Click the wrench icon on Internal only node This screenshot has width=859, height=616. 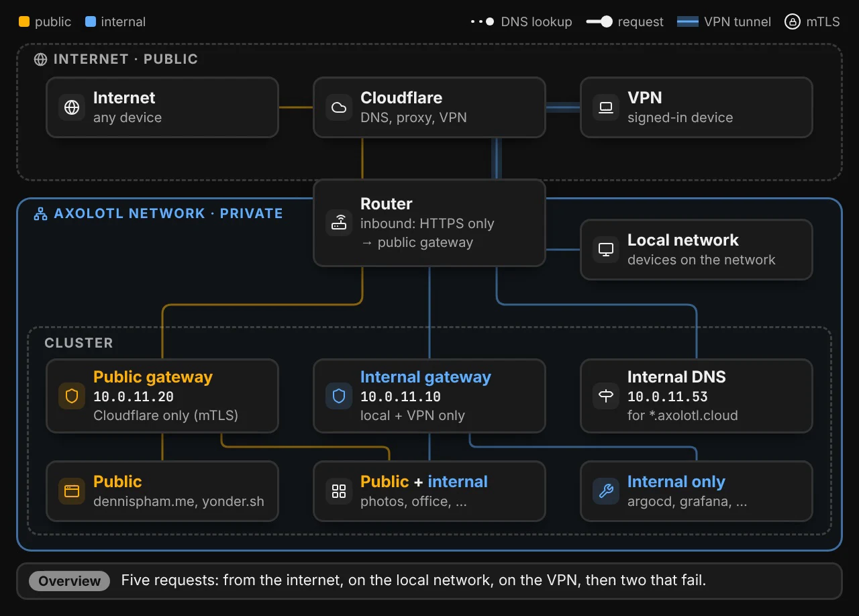(x=606, y=491)
